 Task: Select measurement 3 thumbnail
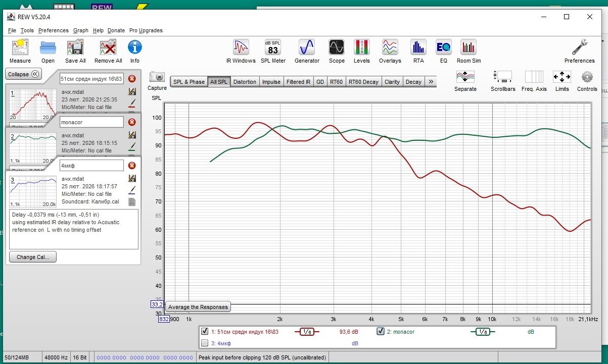[33, 191]
